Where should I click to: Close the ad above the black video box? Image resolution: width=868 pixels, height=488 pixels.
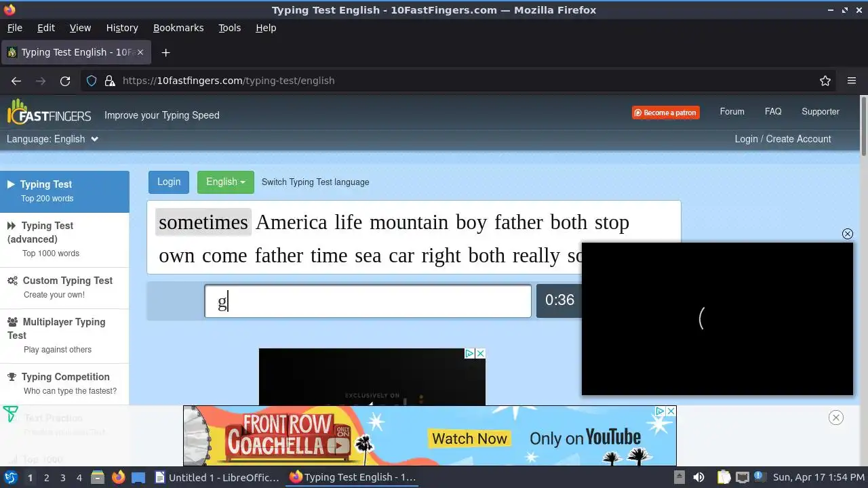click(x=480, y=354)
